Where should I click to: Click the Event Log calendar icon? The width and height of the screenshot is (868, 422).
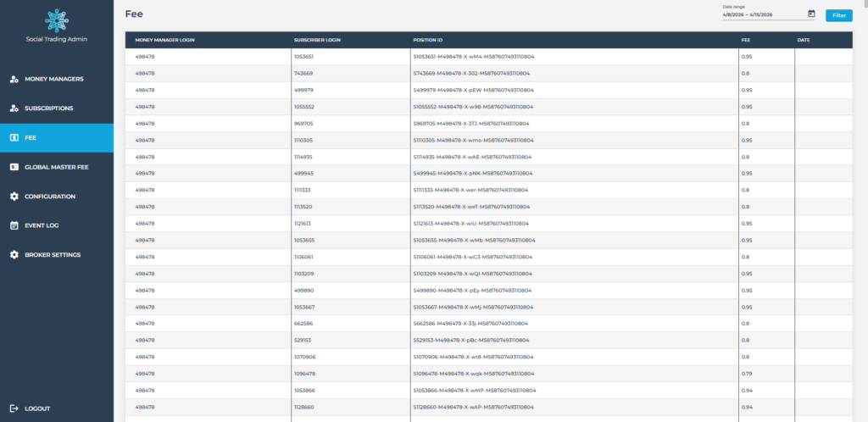coord(14,225)
